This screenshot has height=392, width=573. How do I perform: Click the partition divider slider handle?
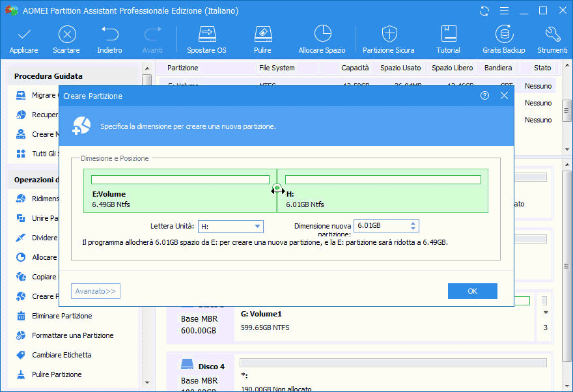point(277,189)
